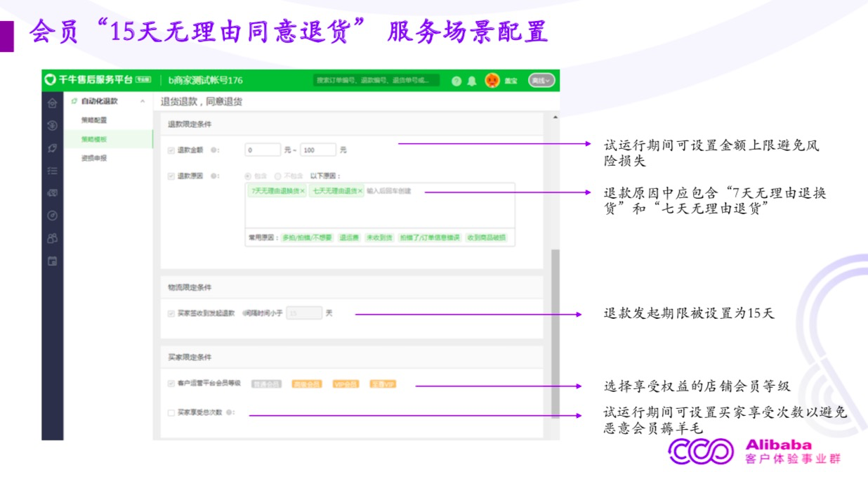Viewport: 868px width, 484px height.
Task: Toggle the 买家签收到发起退款 checkbox
Action: pos(171,313)
